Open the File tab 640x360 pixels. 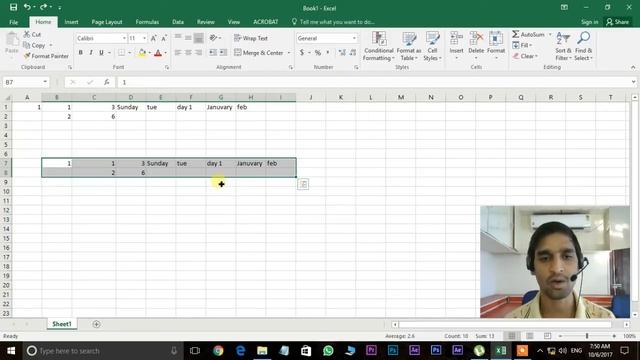tap(13, 22)
